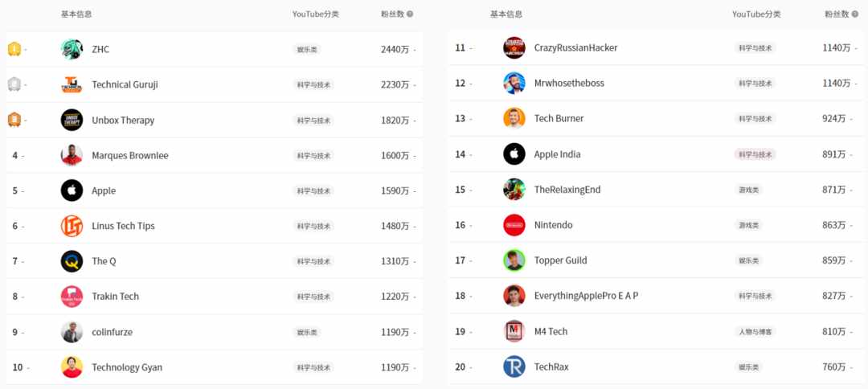
Task: Click the Linus Tech Tips logo
Action: coord(72,226)
